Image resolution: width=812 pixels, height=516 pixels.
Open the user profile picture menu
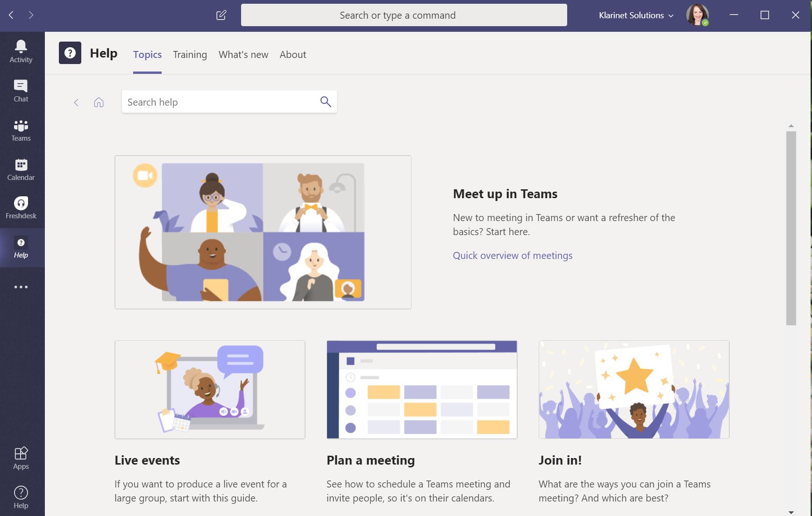tap(697, 15)
